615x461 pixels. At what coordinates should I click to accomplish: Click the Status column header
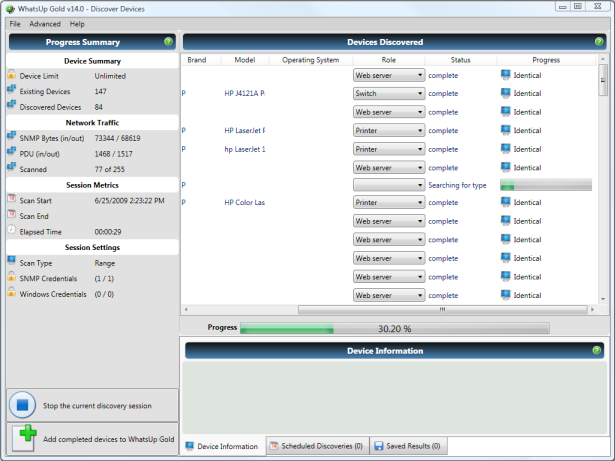point(460,60)
